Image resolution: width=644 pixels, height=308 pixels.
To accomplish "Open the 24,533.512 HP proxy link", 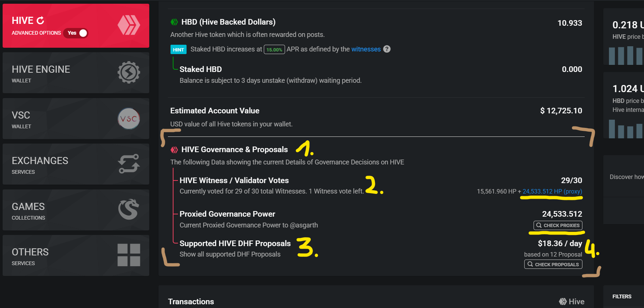I will (x=552, y=191).
